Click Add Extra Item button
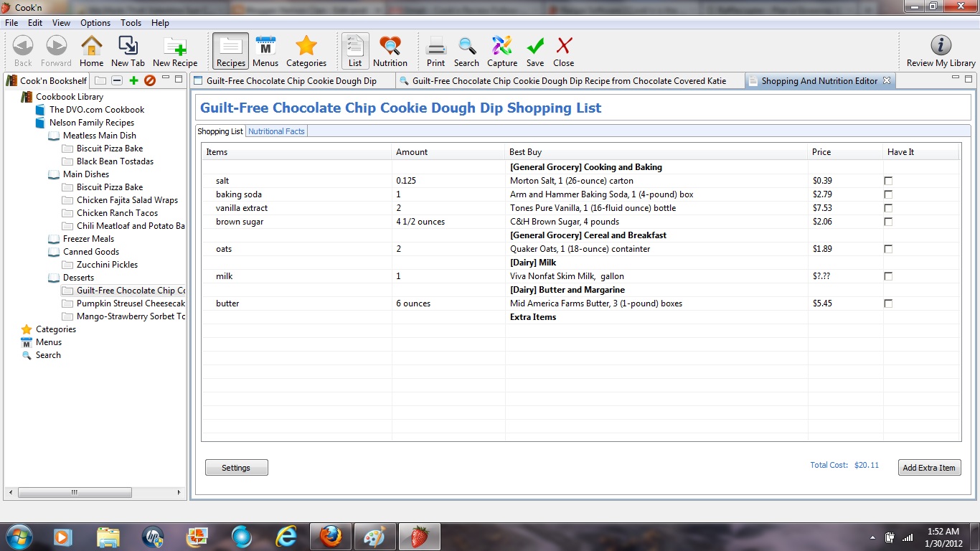The width and height of the screenshot is (980, 551). point(929,468)
